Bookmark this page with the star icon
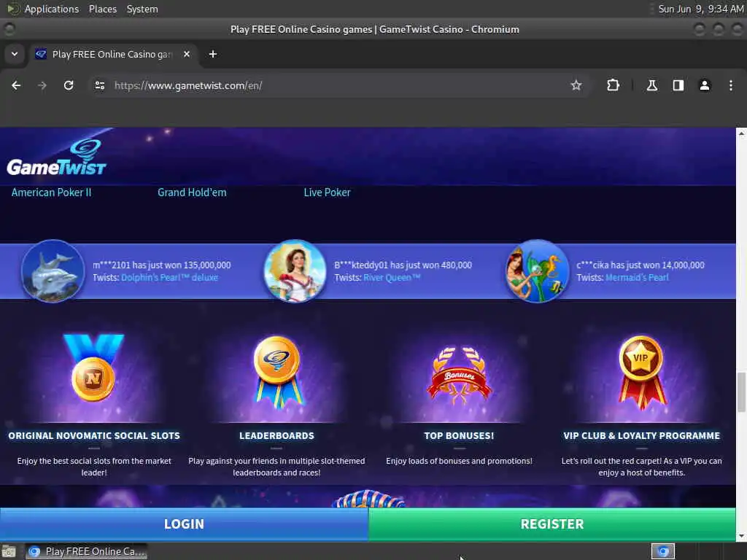747x560 pixels. pos(576,85)
